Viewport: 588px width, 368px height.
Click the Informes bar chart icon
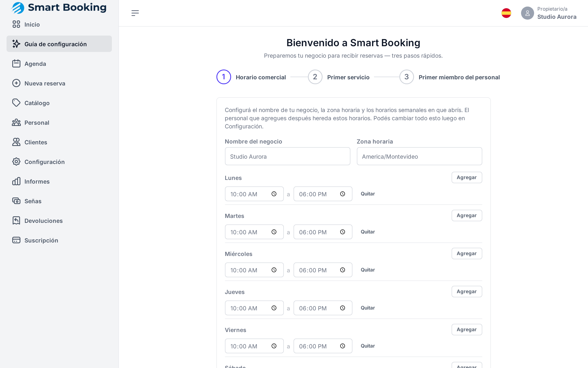[x=16, y=181]
